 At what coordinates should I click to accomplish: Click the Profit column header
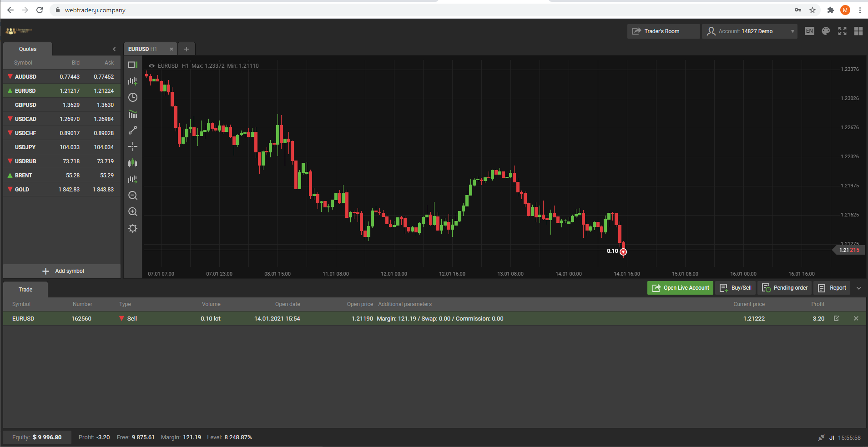point(818,304)
